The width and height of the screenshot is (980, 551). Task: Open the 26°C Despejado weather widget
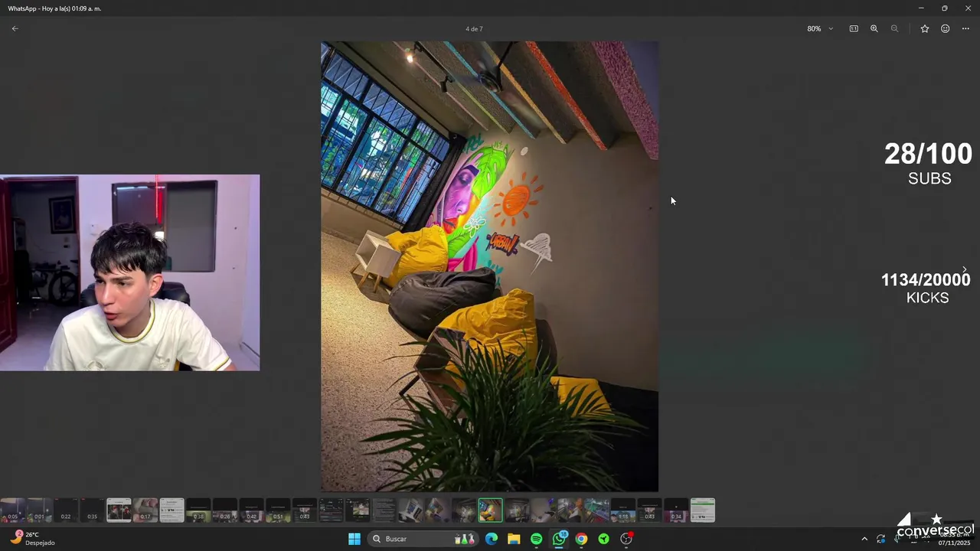pyautogui.click(x=33, y=539)
